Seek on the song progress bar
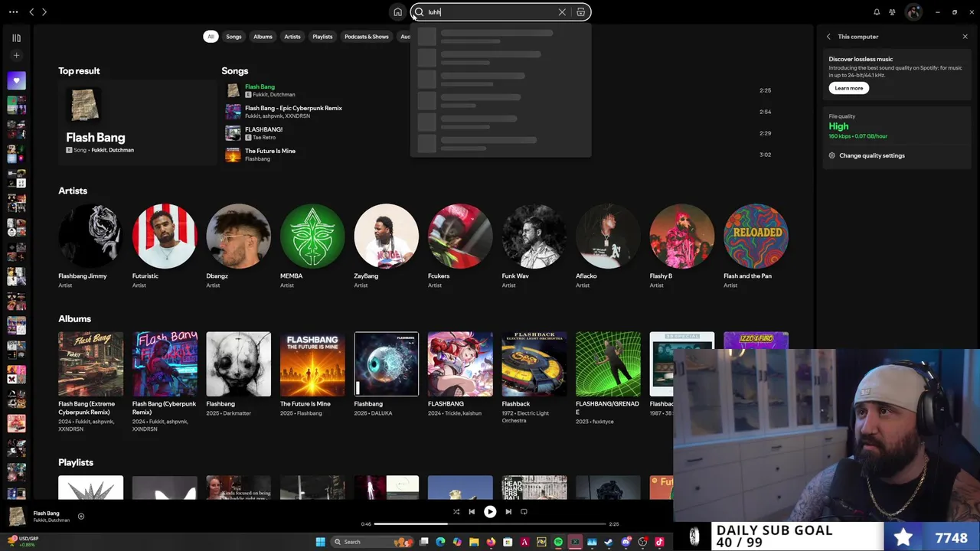 [x=490, y=524]
